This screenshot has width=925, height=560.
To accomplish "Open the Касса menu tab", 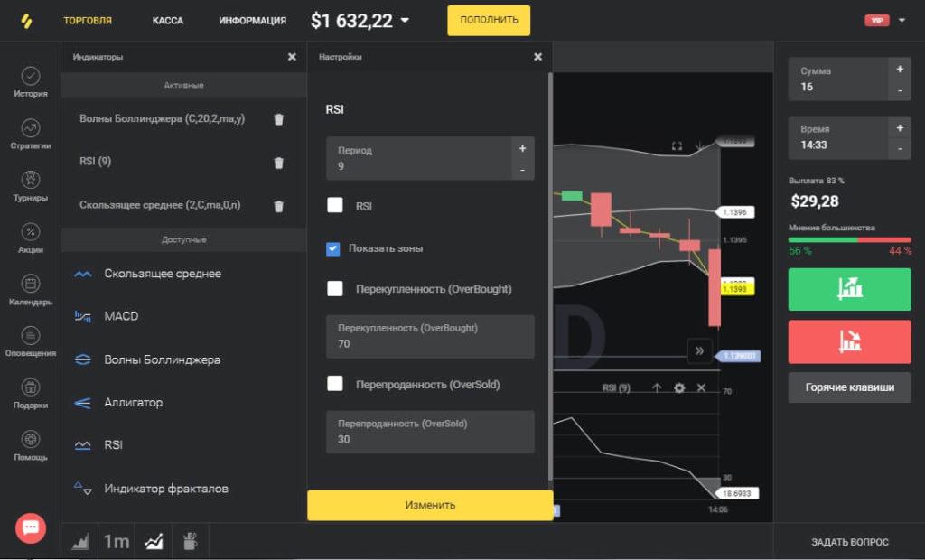I will pyautogui.click(x=167, y=20).
